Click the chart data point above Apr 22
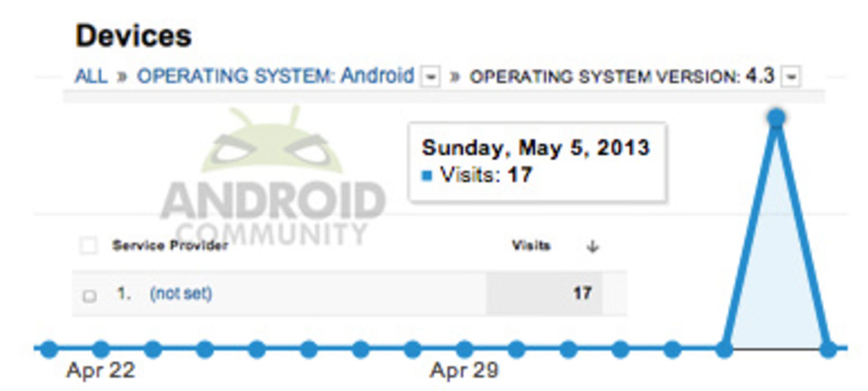This screenshot has height=391, width=868. (x=101, y=349)
